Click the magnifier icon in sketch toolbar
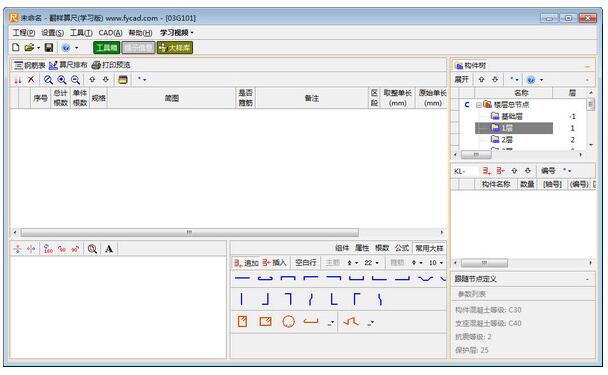The image size is (608, 375). click(92, 249)
